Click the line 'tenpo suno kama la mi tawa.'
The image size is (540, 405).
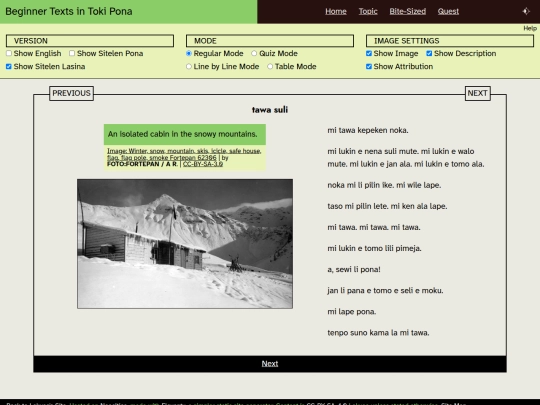(x=378, y=333)
